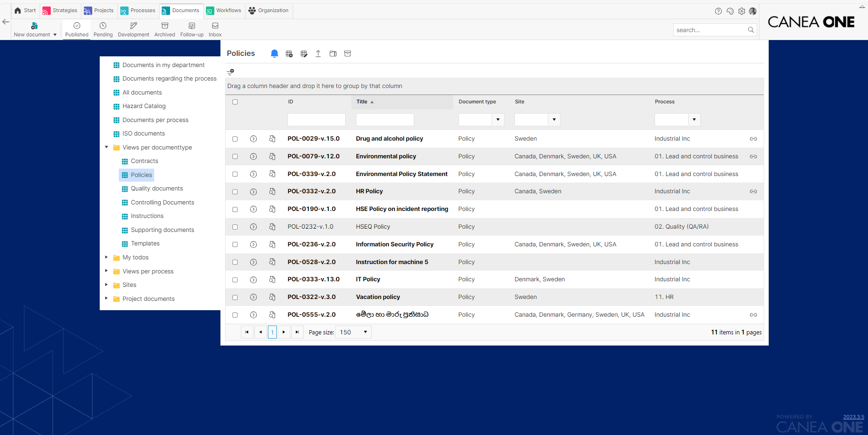The image size is (868, 435).
Task: Check the Vacation policy row checkbox
Action: 235,297
